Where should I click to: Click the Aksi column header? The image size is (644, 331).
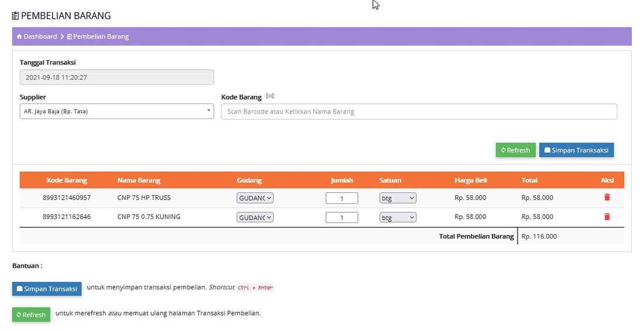607,180
